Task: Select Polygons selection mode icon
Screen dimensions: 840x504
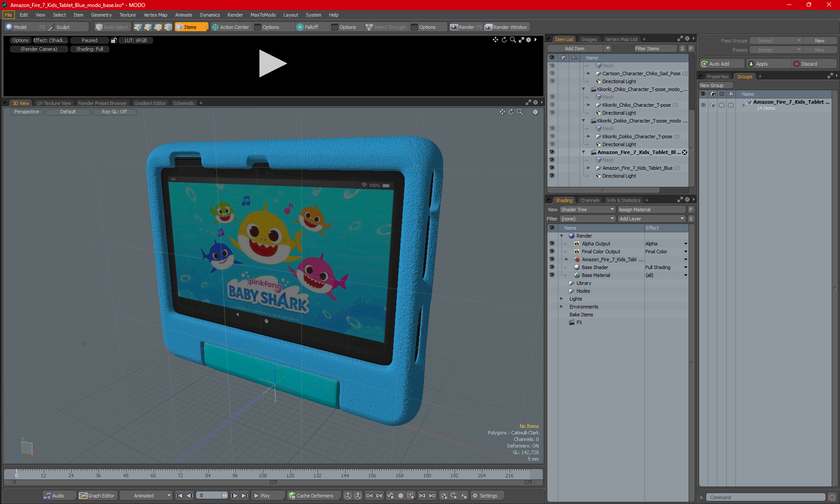Action: point(158,27)
